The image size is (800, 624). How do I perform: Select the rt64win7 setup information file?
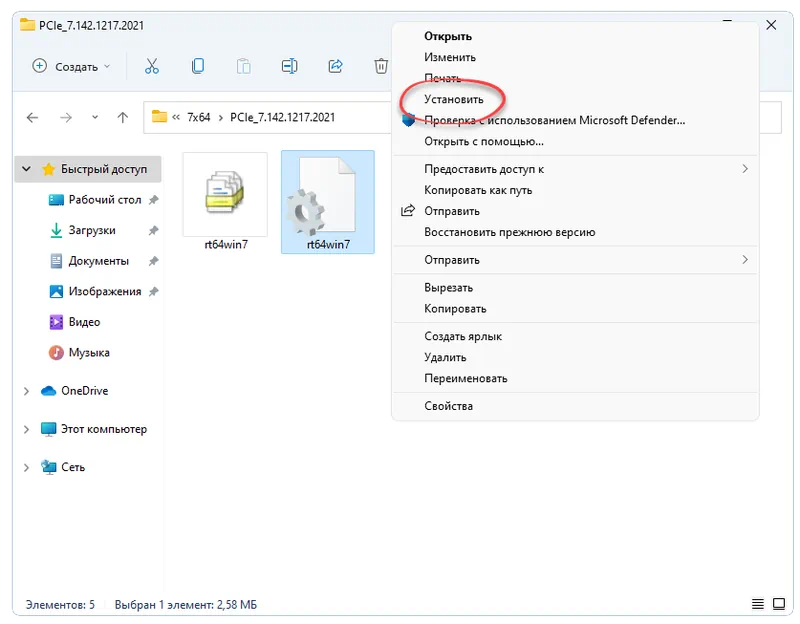(x=328, y=202)
